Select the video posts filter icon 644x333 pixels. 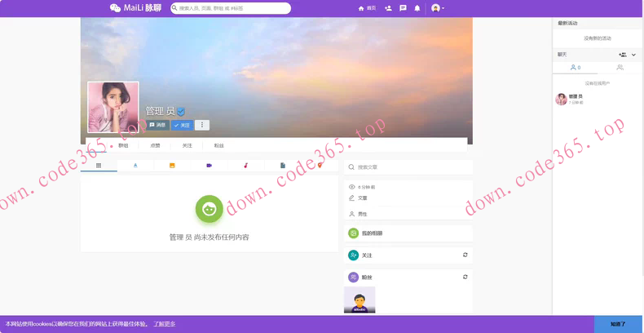209,165
